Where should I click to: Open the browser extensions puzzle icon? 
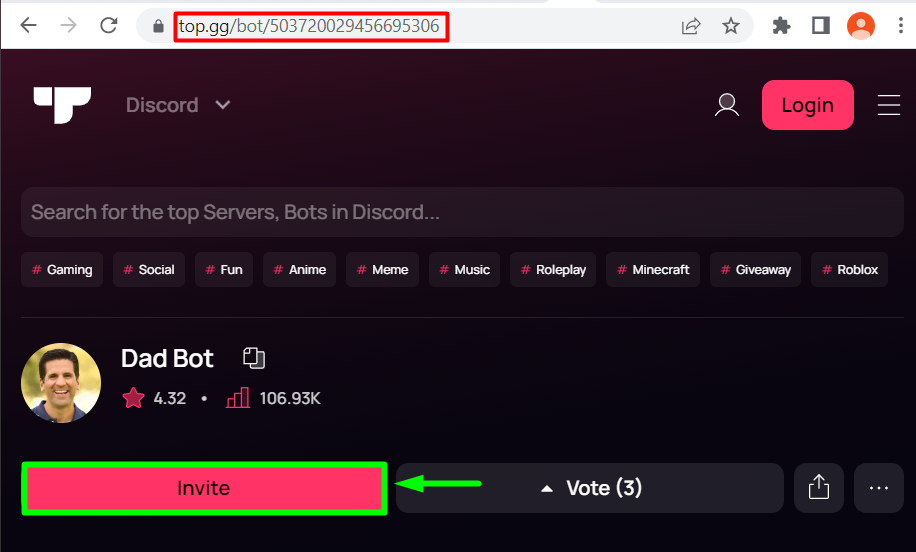[781, 26]
